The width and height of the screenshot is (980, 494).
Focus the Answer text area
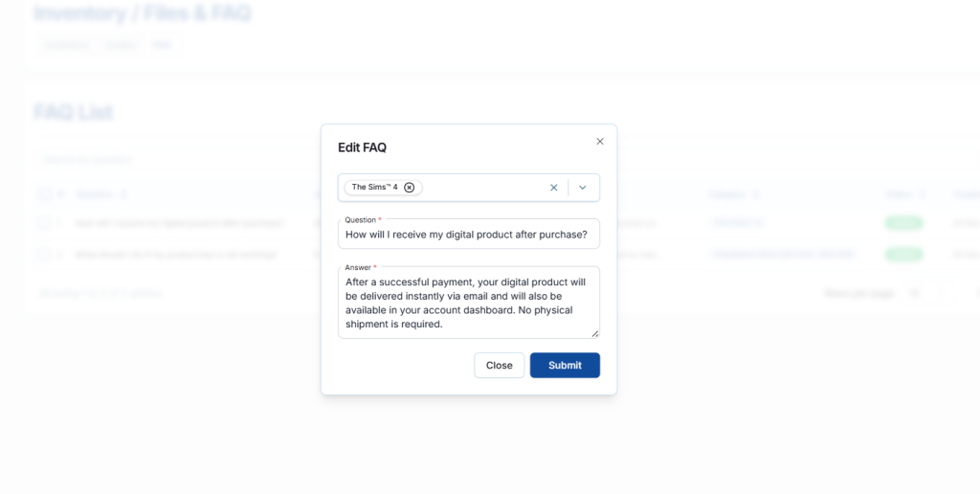pos(468,303)
